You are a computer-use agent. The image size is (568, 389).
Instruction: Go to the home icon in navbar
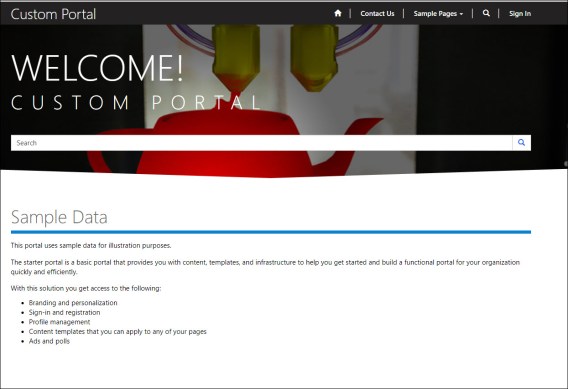(x=338, y=13)
